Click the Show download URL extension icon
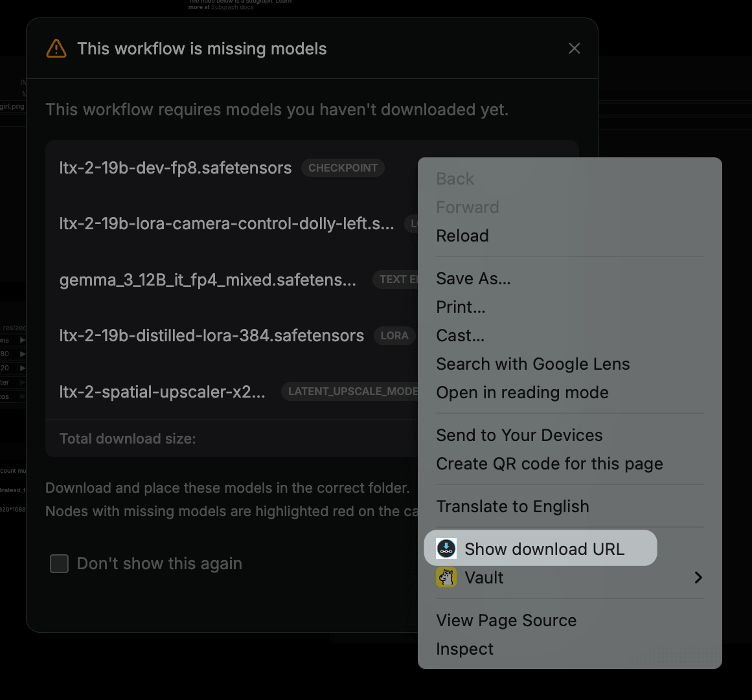Viewport: 752px width, 700px height. (446, 548)
